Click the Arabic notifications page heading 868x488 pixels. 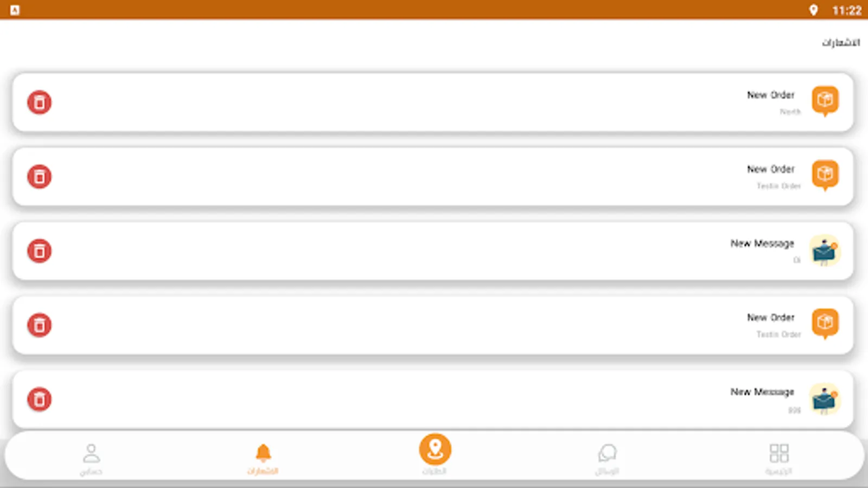pos(841,42)
